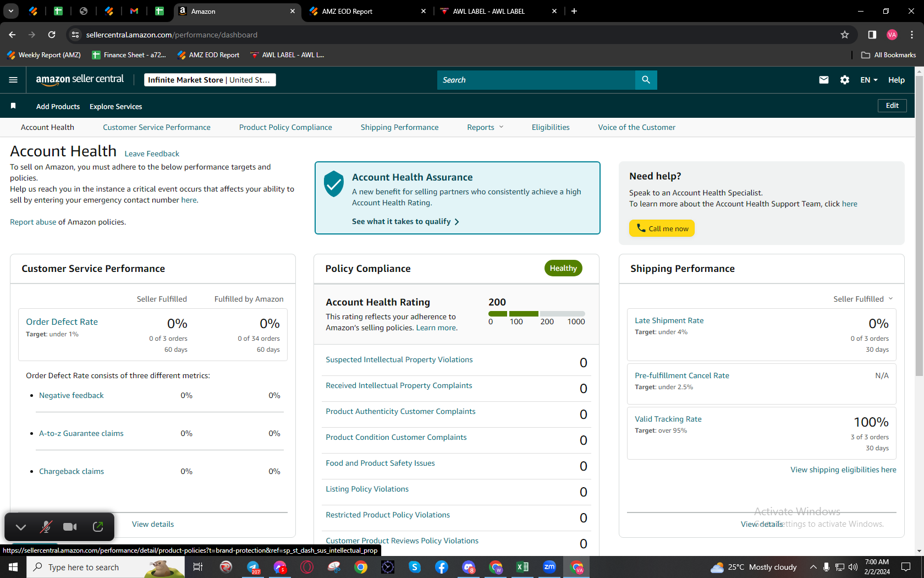Image resolution: width=924 pixels, height=578 pixels.
Task: Expand See what it takes to qualify
Action: tap(405, 221)
